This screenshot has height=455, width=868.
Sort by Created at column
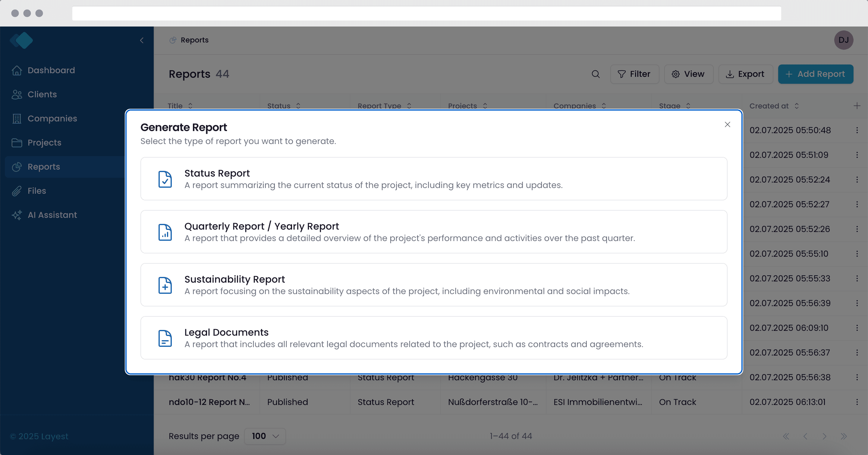[x=797, y=105]
